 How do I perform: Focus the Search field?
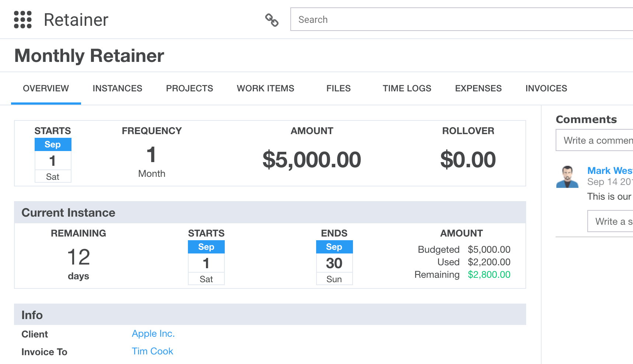tap(461, 20)
